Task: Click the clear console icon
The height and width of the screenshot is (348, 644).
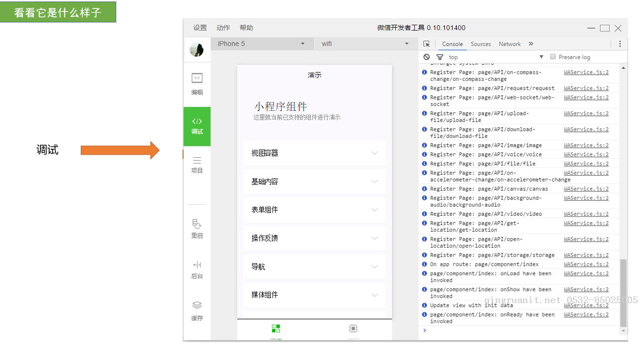Action: click(427, 57)
